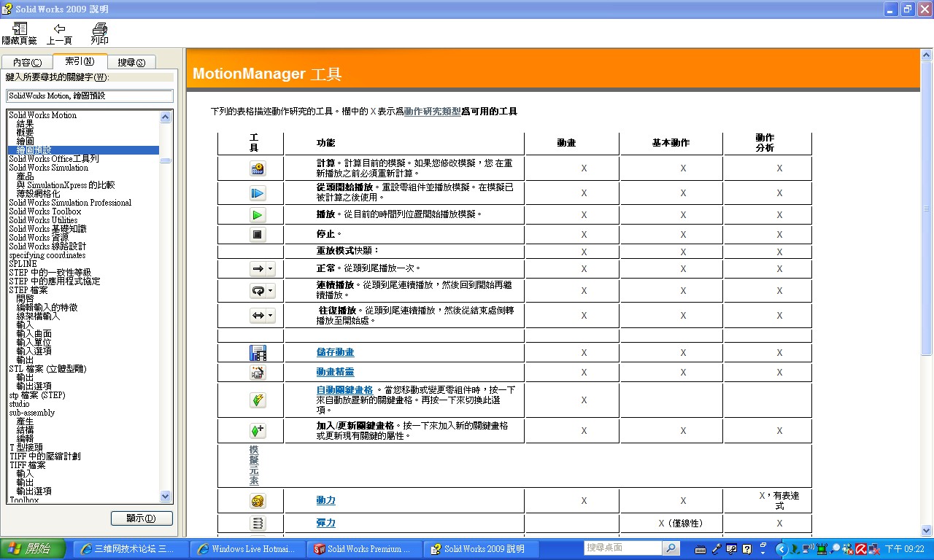The height and width of the screenshot is (560, 934).
Task: Click the 動力 motor icon
Action: click(257, 501)
